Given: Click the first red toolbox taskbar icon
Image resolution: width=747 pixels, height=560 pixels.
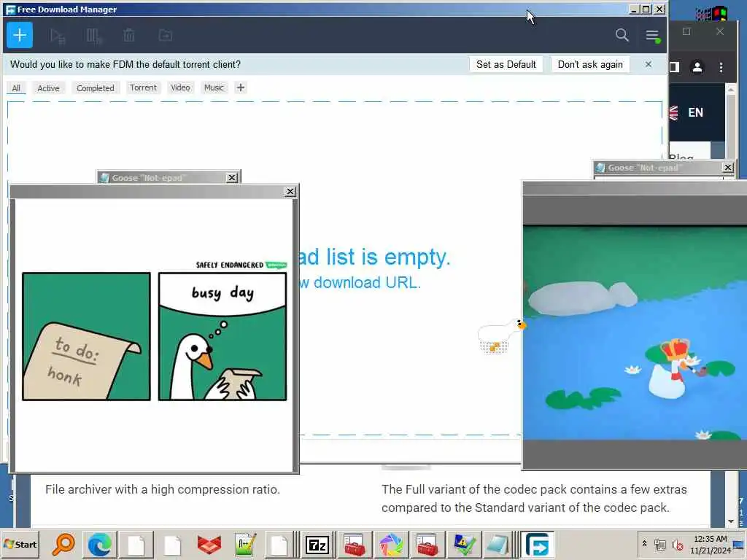Looking at the screenshot, I should coord(354,544).
